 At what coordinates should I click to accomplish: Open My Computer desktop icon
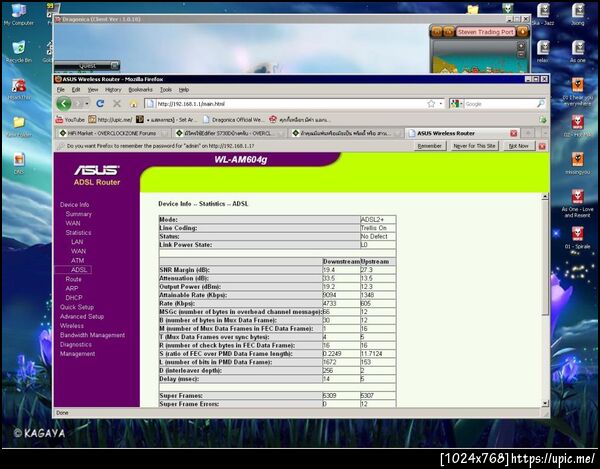point(18,15)
